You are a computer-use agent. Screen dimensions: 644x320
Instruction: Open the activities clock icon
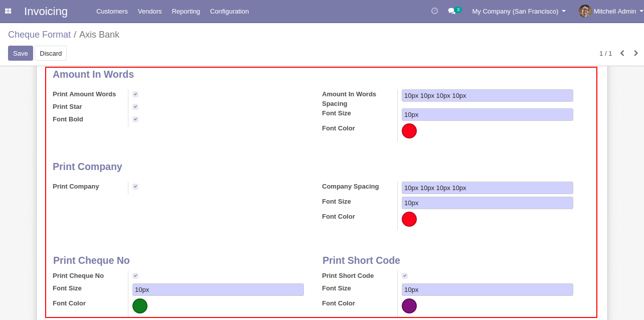point(434,11)
